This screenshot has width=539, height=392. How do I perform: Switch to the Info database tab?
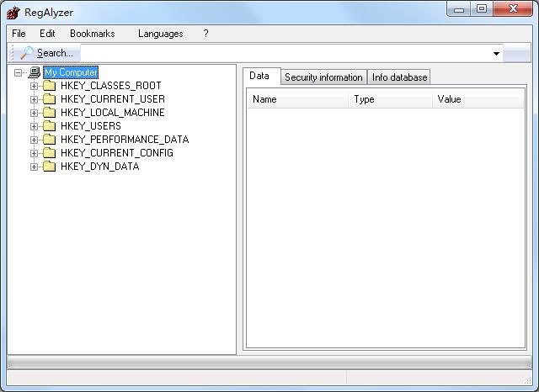coord(399,77)
